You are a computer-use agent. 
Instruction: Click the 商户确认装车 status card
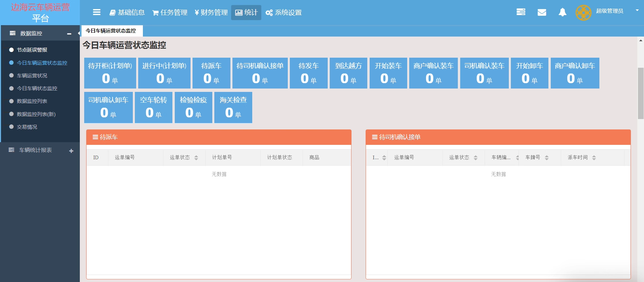pyautogui.click(x=433, y=73)
